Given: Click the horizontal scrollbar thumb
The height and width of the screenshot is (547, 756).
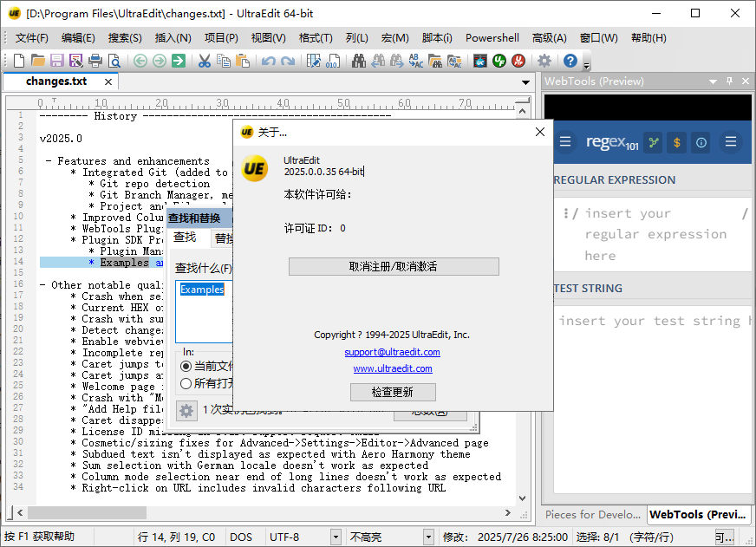Looking at the screenshot, I should tap(87, 513).
